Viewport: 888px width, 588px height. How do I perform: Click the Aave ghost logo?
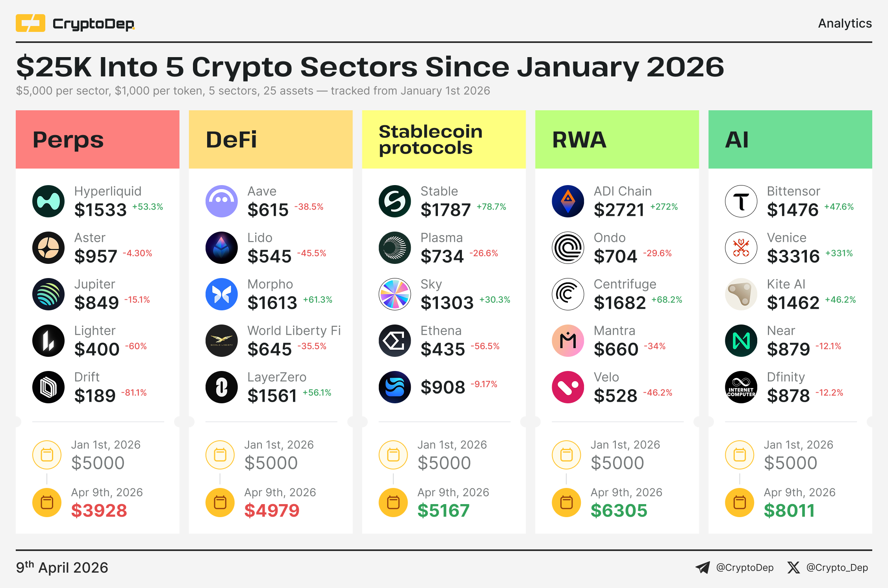[x=222, y=201]
